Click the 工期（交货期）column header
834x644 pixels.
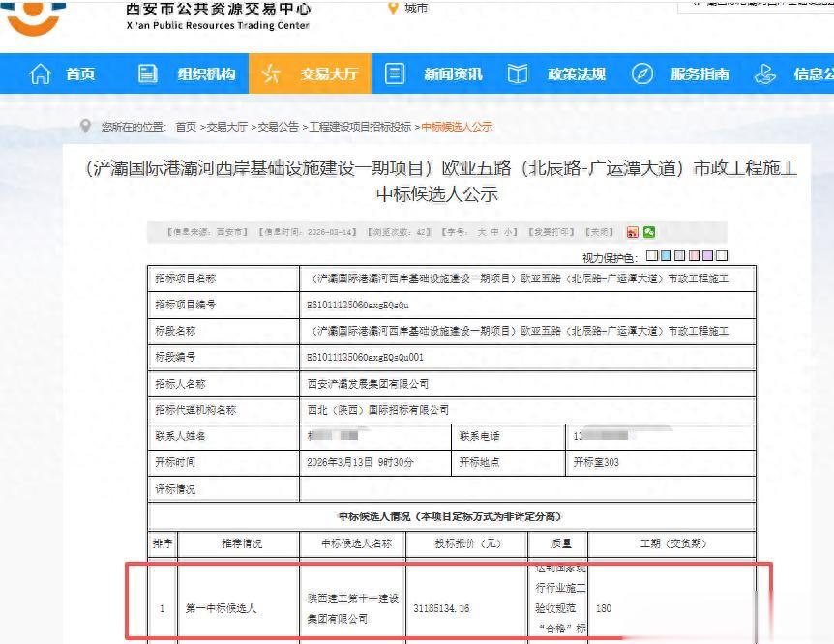[x=672, y=543]
